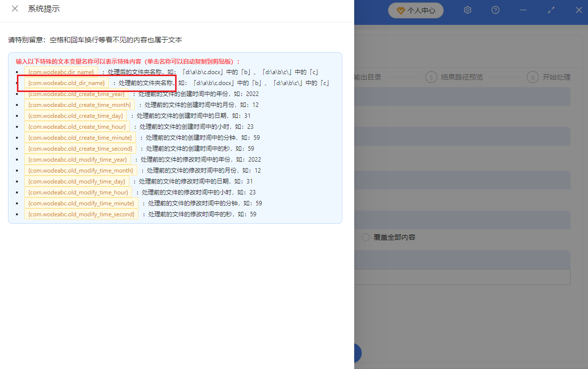Copy the {com.wodeabc.old_dir_name} variable
Screen dimensions: 588x369
pos(66,83)
